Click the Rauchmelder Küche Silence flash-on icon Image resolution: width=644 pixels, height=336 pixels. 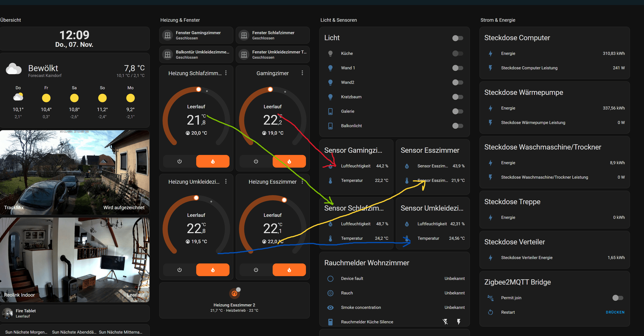[458, 322]
